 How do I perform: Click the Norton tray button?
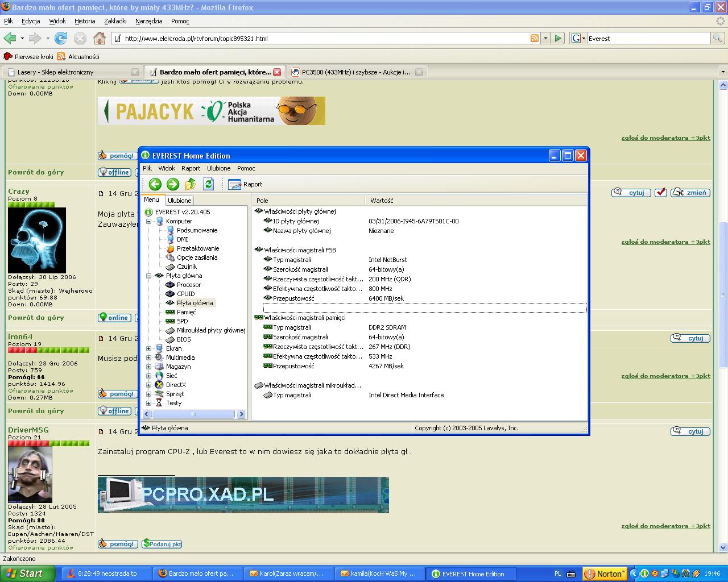point(605,573)
